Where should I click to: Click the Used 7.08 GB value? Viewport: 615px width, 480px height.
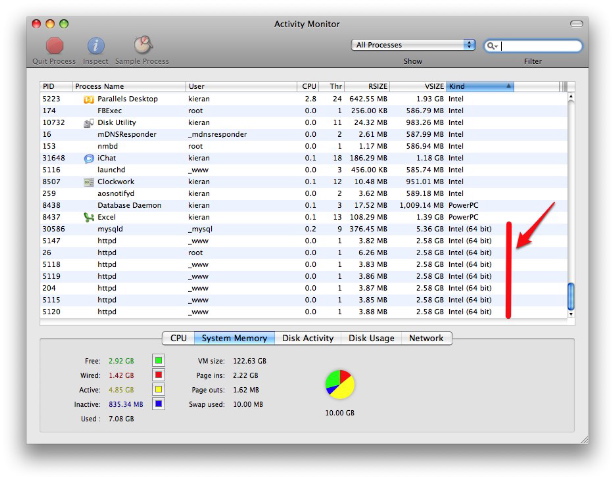pos(121,419)
